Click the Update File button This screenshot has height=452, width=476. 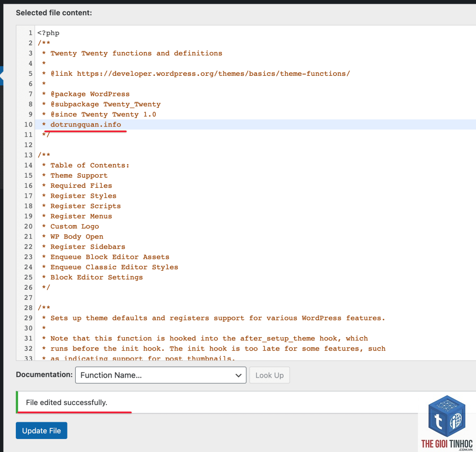[x=41, y=431]
